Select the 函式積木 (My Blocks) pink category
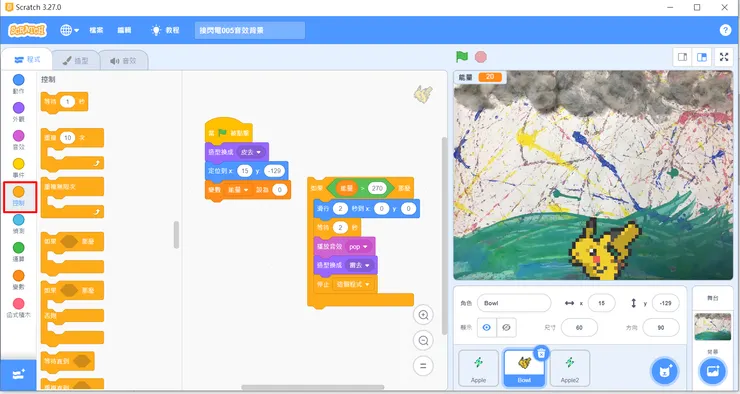 pos(18,308)
